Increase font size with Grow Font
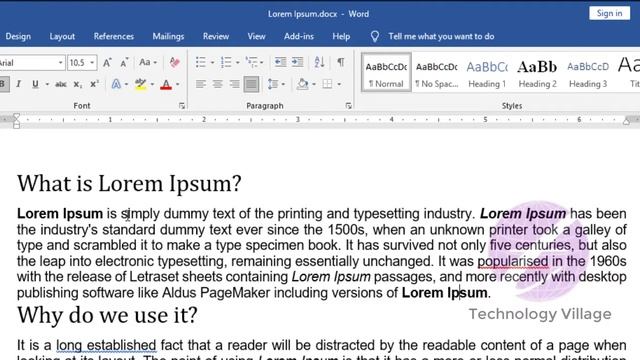This screenshot has width=640, height=360. (107, 62)
